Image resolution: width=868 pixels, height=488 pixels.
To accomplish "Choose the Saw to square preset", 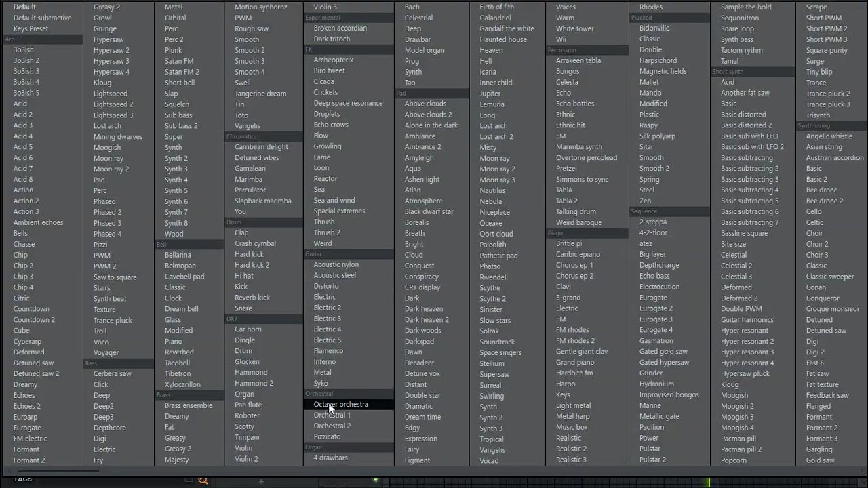I will 115,277.
